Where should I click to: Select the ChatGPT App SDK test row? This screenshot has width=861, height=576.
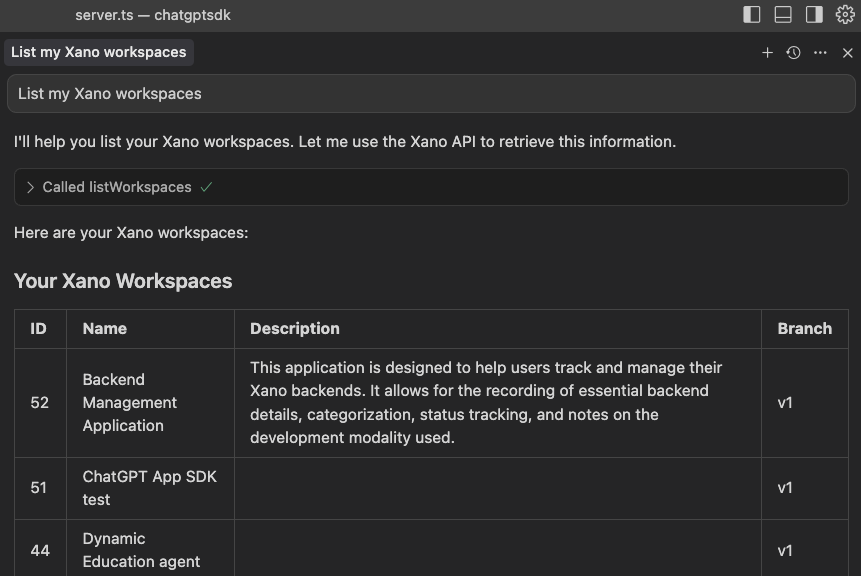(149, 488)
